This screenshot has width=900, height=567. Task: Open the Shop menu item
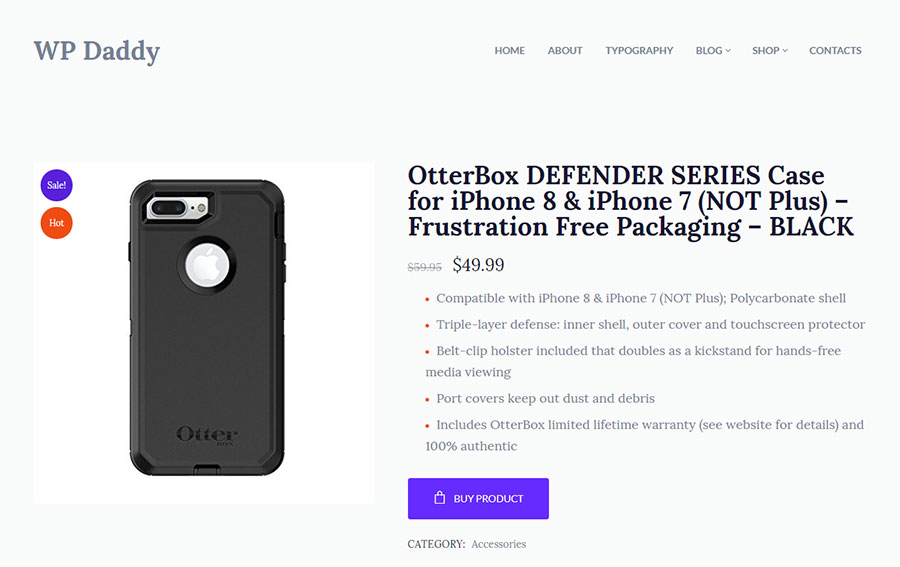click(766, 51)
